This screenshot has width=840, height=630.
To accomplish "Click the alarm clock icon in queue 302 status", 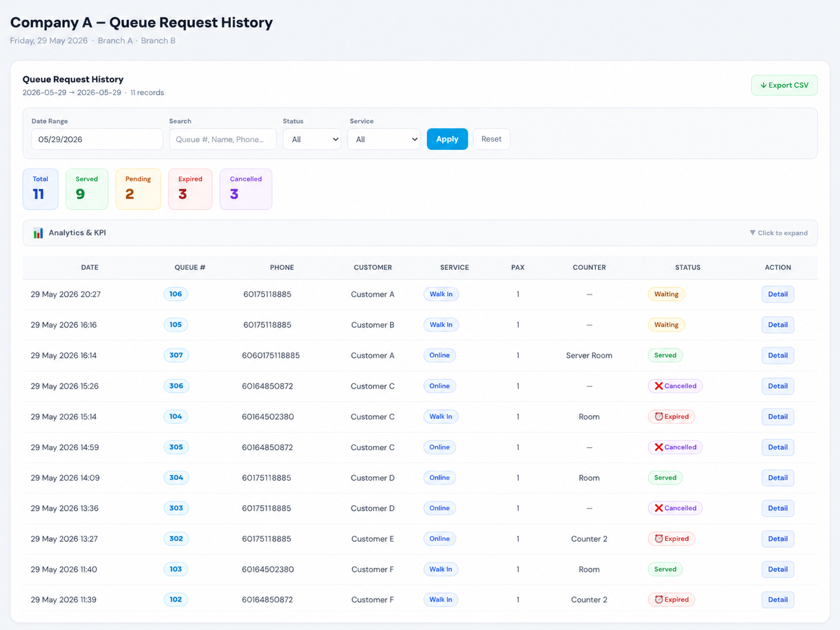I will tap(658, 539).
